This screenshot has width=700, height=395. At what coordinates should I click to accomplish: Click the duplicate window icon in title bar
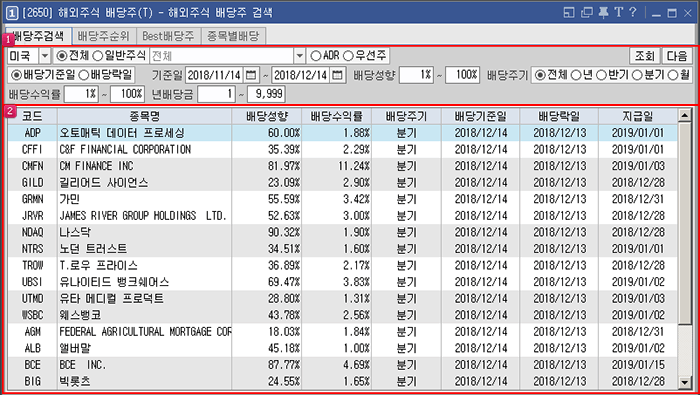[x=587, y=12]
